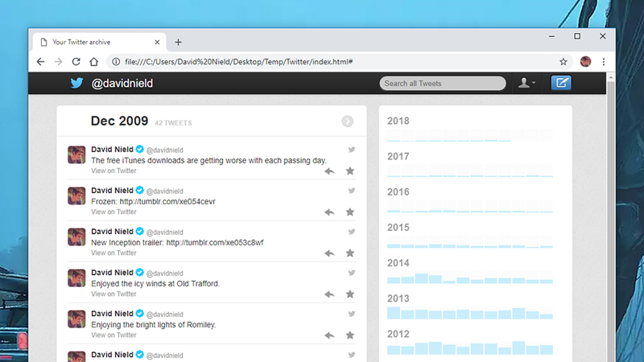The image size is (644, 362).
Task: Open the Chrome profile avatar
Action: click(x=585, y=62)
